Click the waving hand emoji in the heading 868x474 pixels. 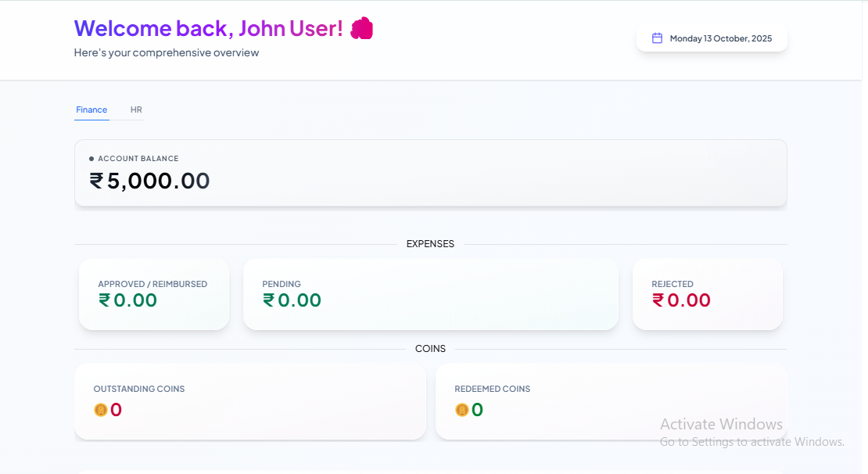point(361,29)
